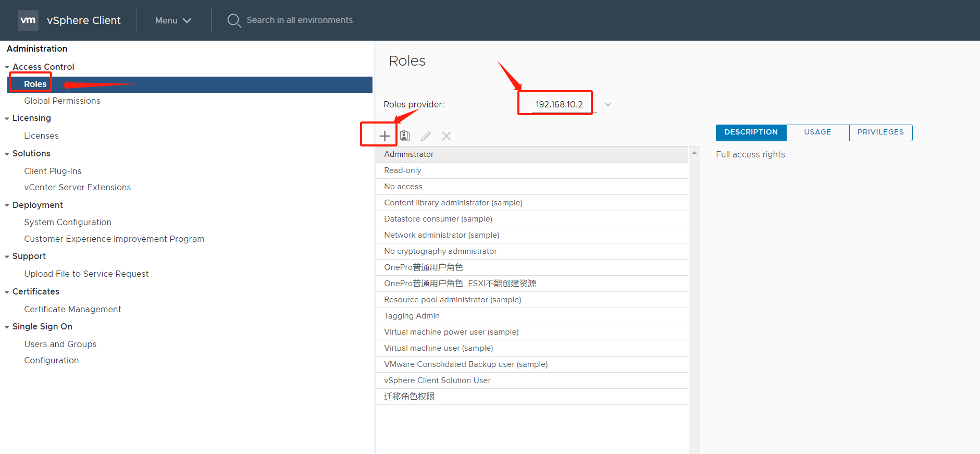Open vCenter Server Extensions
The width and height of the screenshot is (980, 454).
click(77, 187)
